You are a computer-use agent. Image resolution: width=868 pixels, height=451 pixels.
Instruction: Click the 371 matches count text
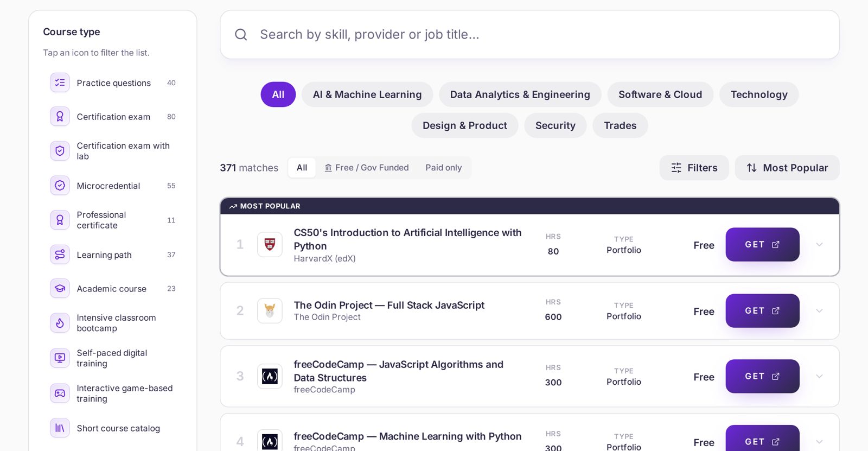pyautogui.click(x=249, y=168)
